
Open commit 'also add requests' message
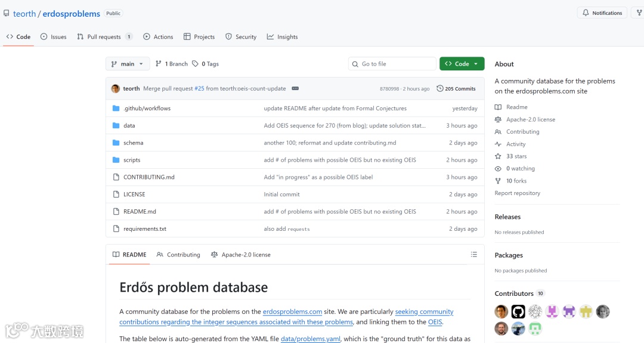tap(287, 229)
